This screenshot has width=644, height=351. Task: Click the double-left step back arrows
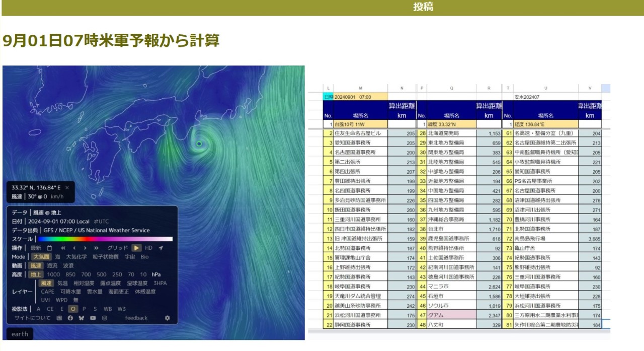(63, 248)
